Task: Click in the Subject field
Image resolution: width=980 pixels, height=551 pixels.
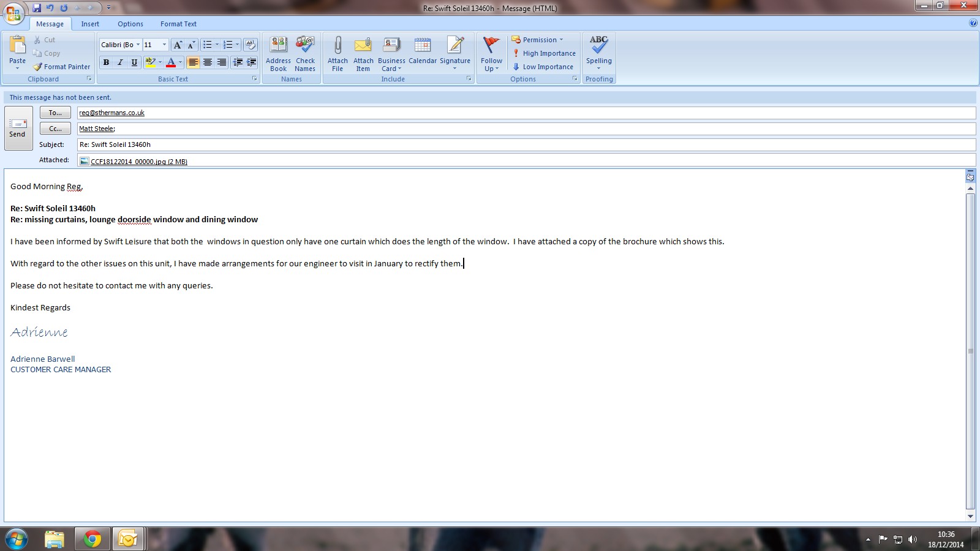Action: click(x=526, y=144)
